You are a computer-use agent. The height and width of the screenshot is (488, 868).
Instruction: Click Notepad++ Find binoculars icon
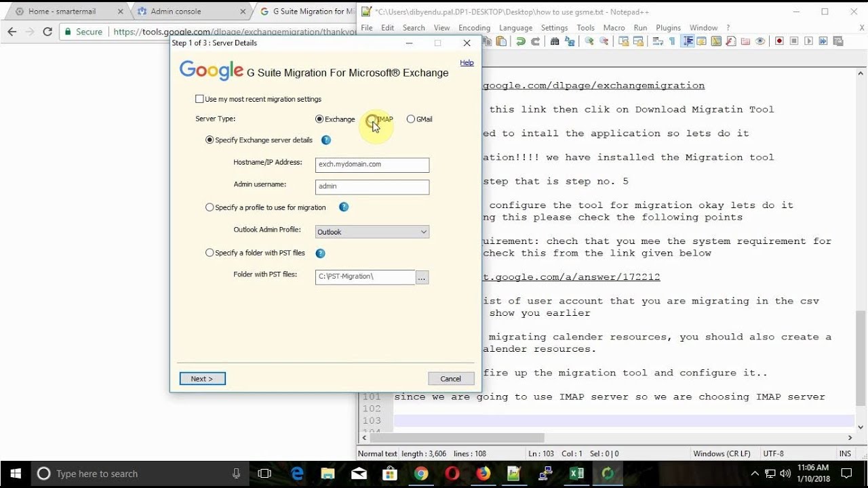coord(555,41)
